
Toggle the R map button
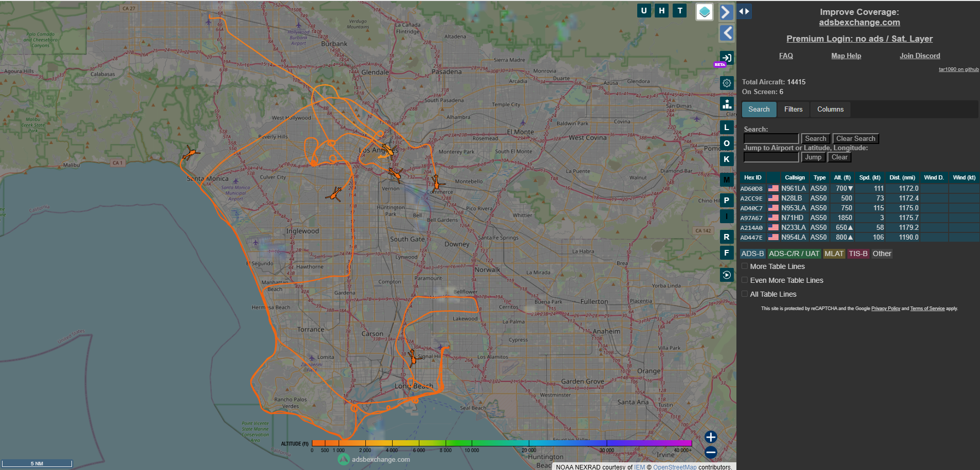[x=727, y=237]
